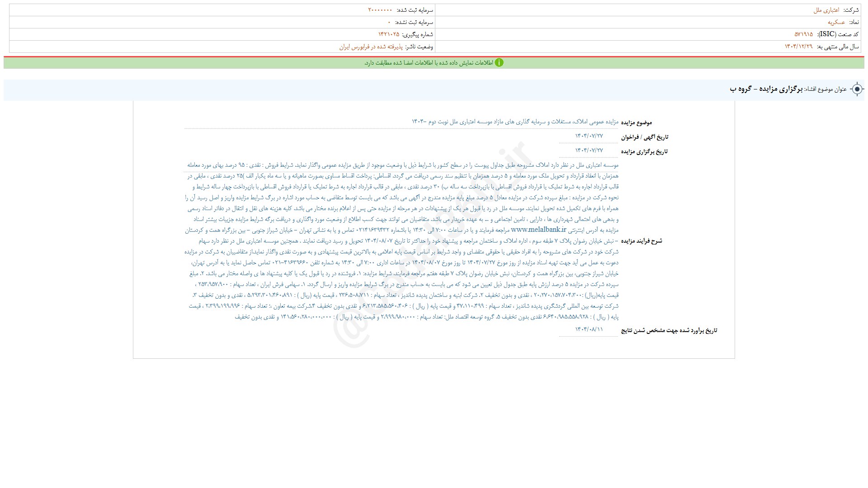Viewport: 868px width, 488px height.
Task: Click the announcement date field تاریخ آگهی
Action: pyautogui.click(x=589, y=136)
